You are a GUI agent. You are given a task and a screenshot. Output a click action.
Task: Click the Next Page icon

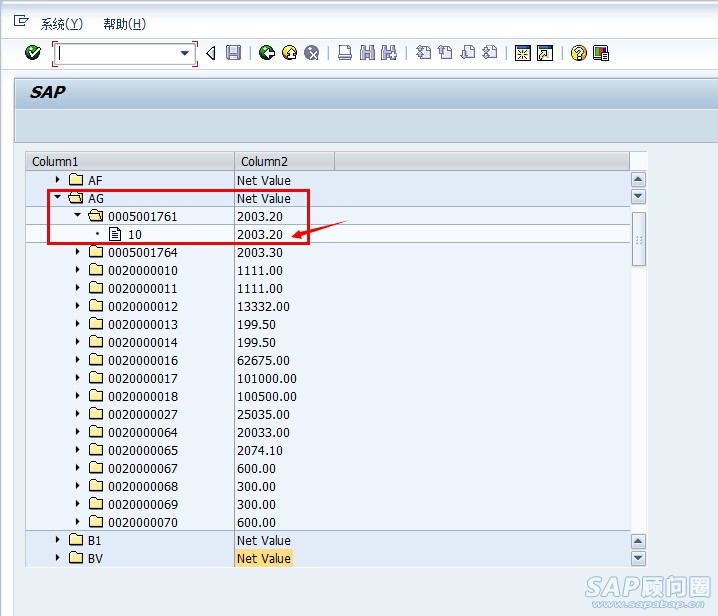[468, 53]
